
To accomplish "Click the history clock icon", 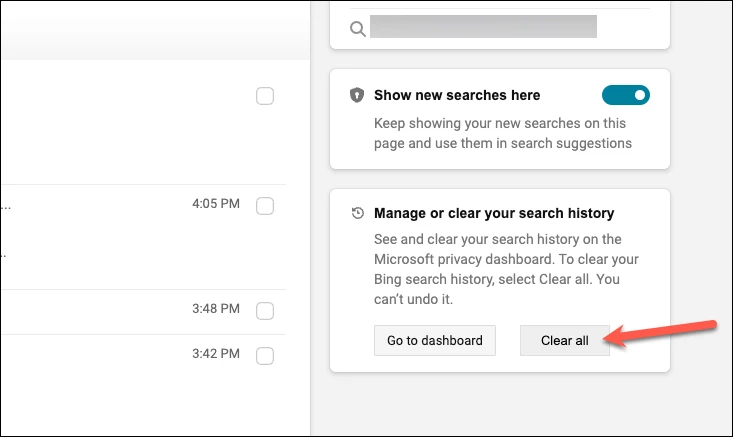I will (358, 213).
